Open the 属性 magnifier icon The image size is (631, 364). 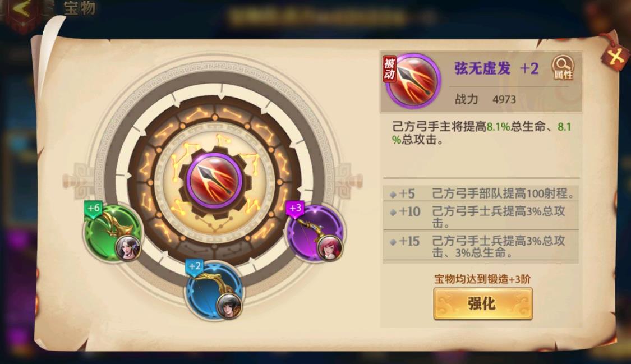tap(563, 67)
